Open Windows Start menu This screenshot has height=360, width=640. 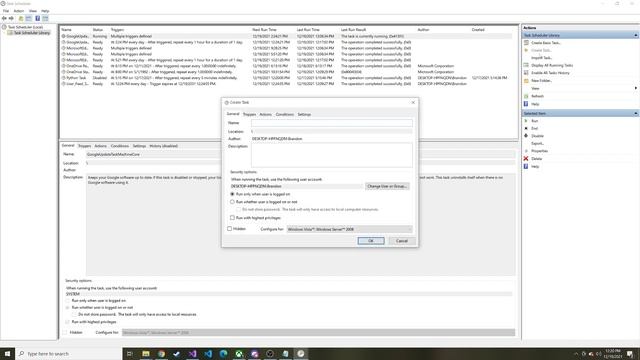[x=7, y=353]
